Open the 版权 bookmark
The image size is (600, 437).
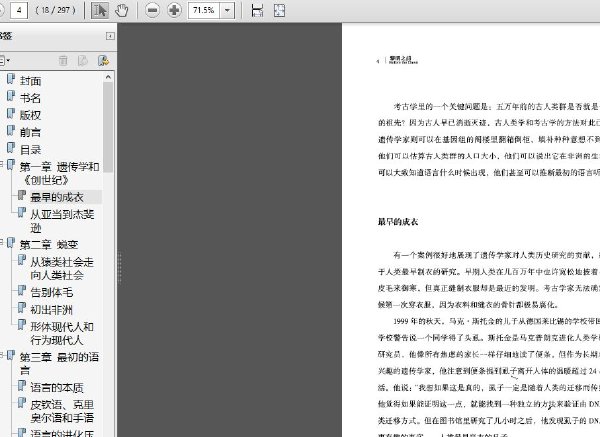(x=30, y=115)
